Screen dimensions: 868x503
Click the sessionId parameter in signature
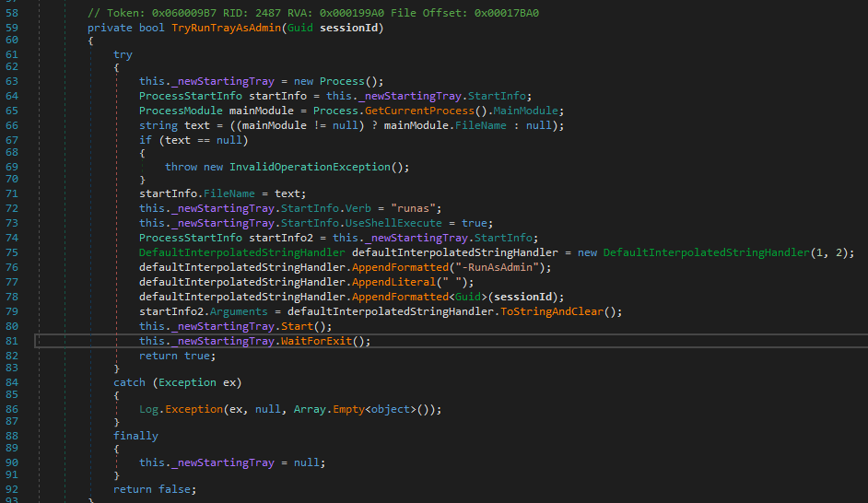(348, 28)
